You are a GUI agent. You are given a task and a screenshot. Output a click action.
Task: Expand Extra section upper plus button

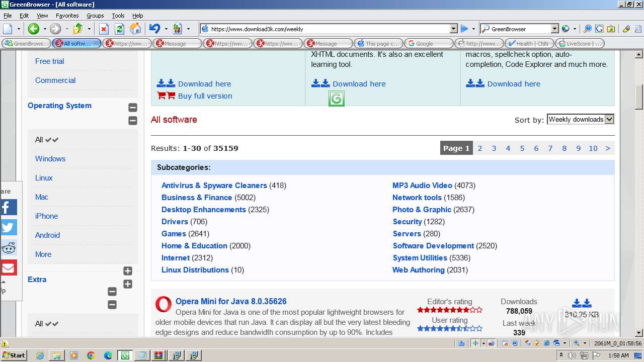click(x=128, y=271)
